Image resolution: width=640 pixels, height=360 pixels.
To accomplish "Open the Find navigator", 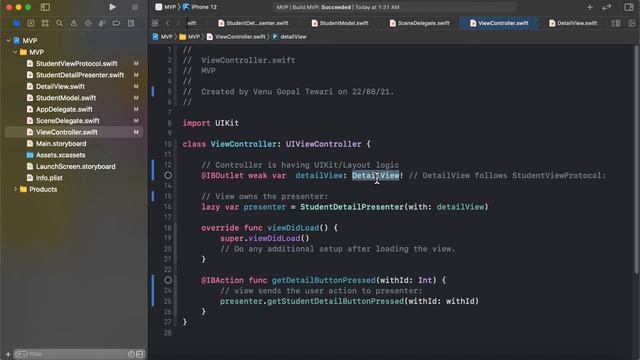I will pos(59,23).
